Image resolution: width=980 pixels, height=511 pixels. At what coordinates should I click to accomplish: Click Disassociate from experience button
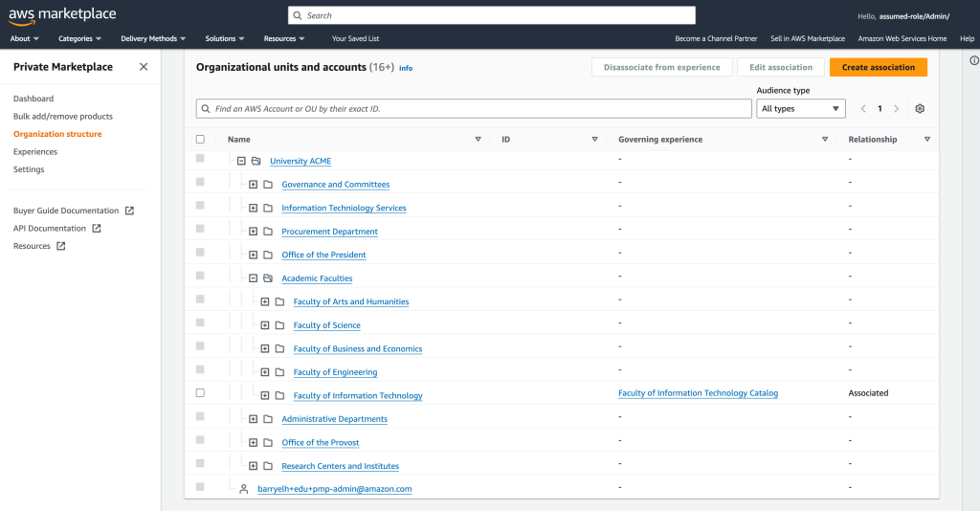point(662,68)
